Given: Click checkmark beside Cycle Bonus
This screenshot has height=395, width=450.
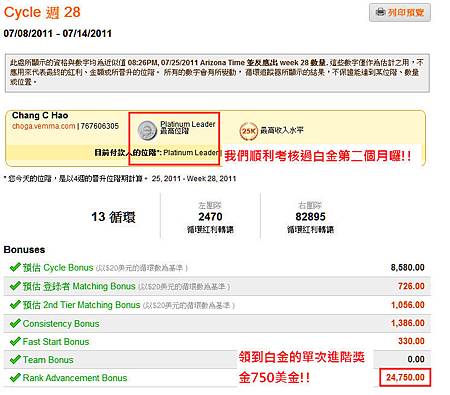Looking at the screenshot, I should pyautogui.click(x=15, y=267).
